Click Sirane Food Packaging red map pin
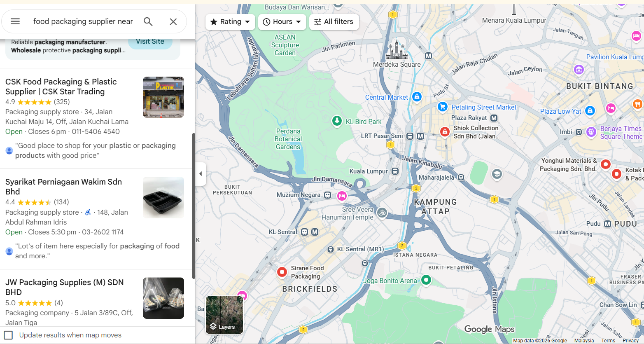 point(282,272)
